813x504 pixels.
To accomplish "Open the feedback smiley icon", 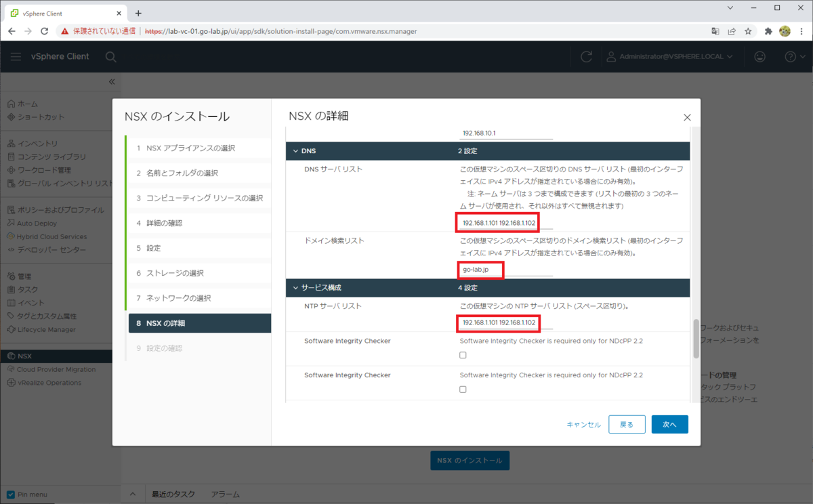I will tap(759, 57).
